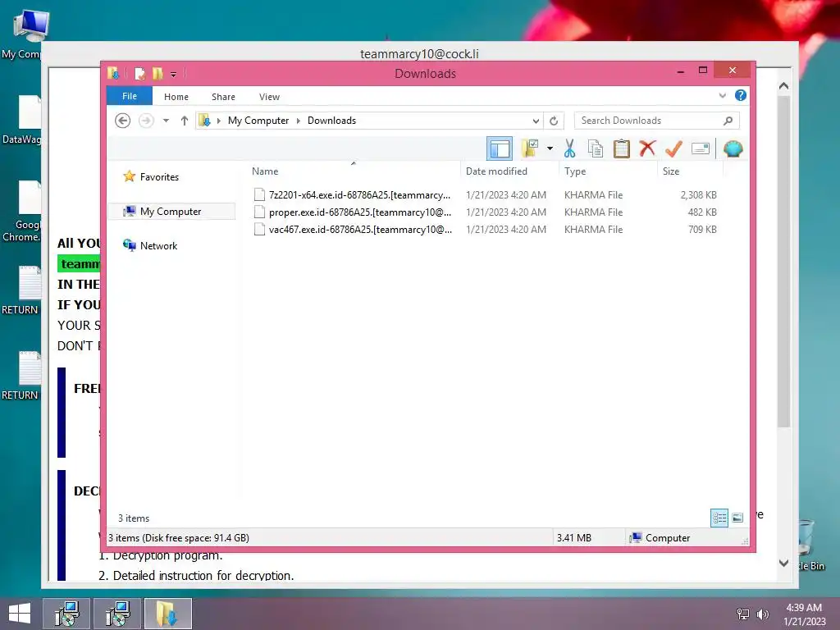840x630 pixels.
Task: Click the Downloads window title bar icon
Action: point(113,73)
